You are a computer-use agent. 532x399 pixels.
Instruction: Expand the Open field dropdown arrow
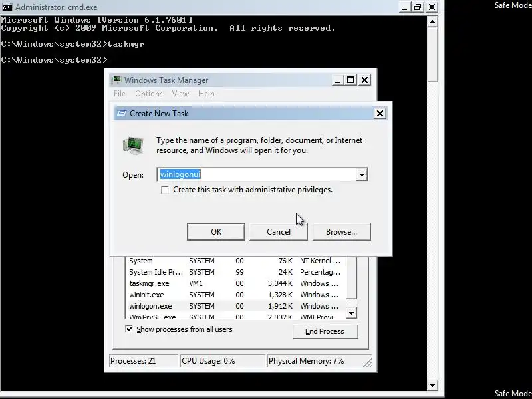click(362, 174)
